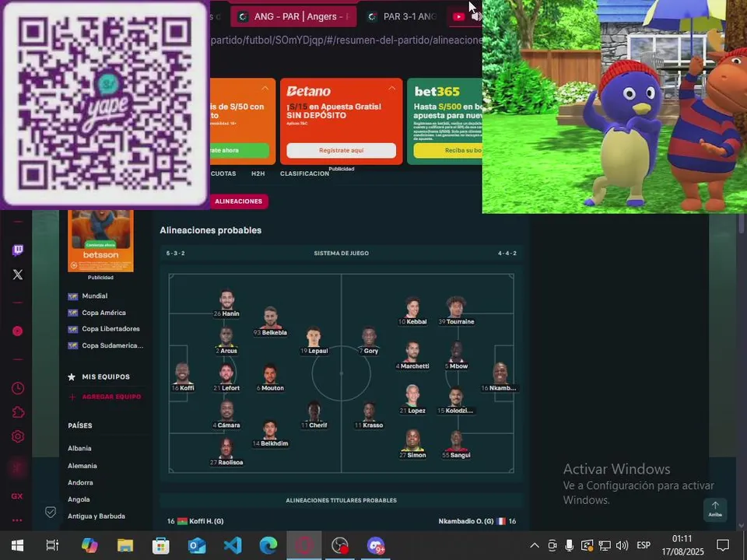
Task: Click player 10 Kebbal on pitch
Action: [412, 310]
